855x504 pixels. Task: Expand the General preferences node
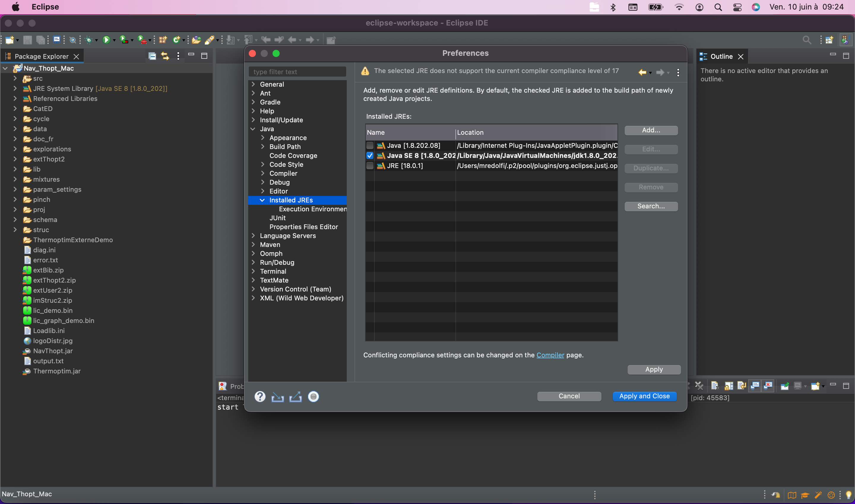tap(253, 84)
